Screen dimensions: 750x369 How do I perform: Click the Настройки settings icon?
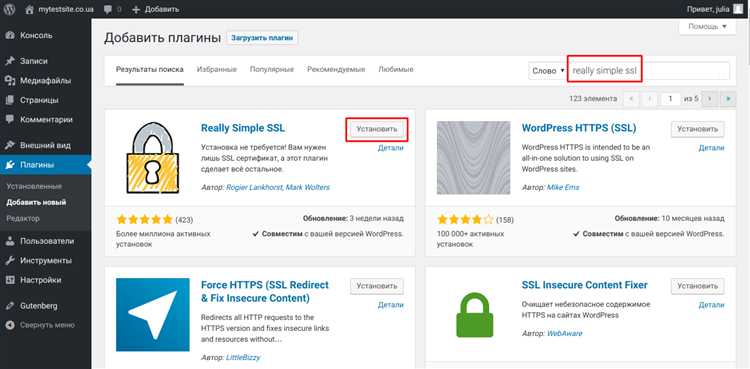click(10, 280)
